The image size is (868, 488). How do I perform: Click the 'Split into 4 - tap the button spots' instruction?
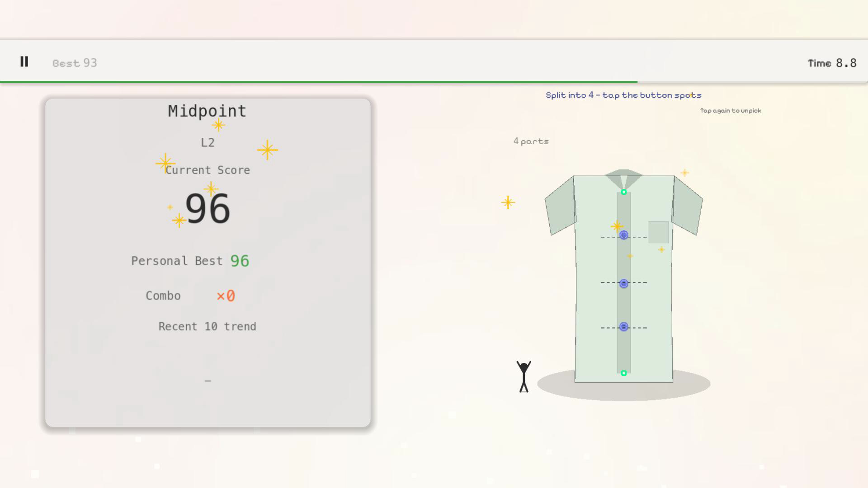click(x=623, y=95)
